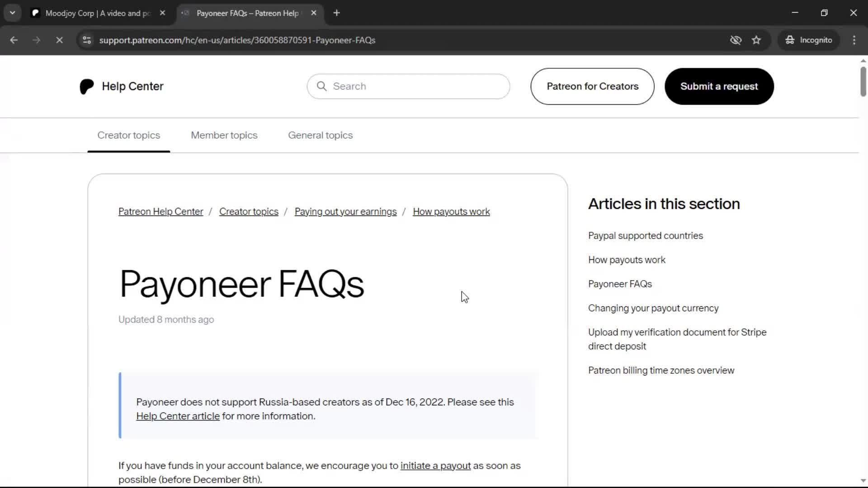Go back using the browser arrow

(x=14, y=40)
